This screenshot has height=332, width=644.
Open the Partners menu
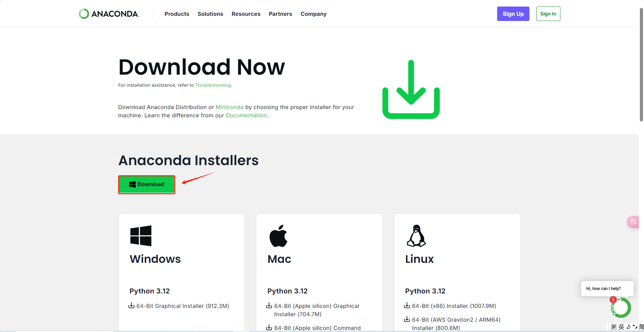(280, 14)
